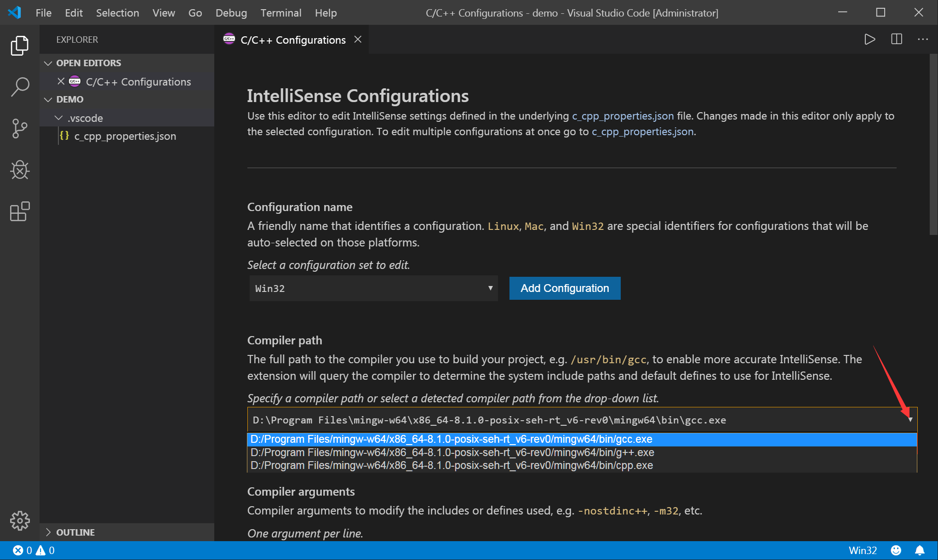
Task: Open the Extensions view icon
Action: point(19,211)
